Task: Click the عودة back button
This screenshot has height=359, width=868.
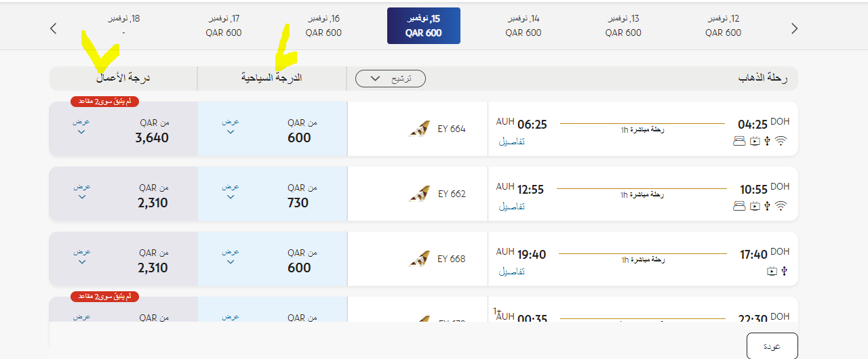Action: tap(772, 346)
